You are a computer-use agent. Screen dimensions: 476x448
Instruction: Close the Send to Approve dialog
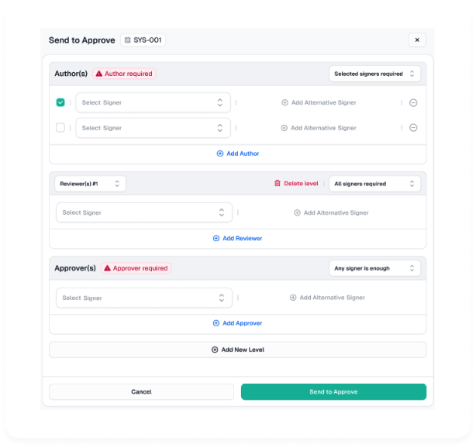point(417,40)
